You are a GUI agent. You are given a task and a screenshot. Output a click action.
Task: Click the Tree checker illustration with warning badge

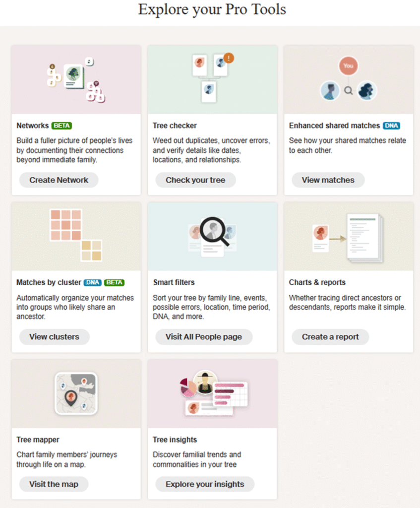[x=212, y=78]
